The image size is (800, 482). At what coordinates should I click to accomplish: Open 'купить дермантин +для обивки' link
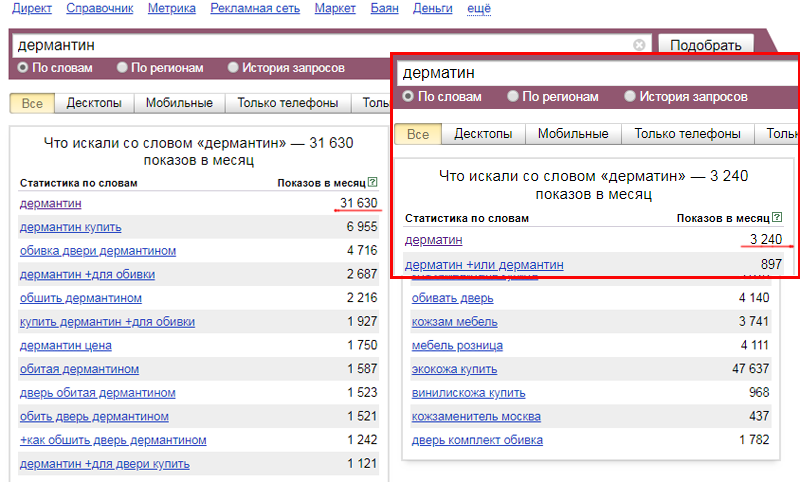pos(107,322)
